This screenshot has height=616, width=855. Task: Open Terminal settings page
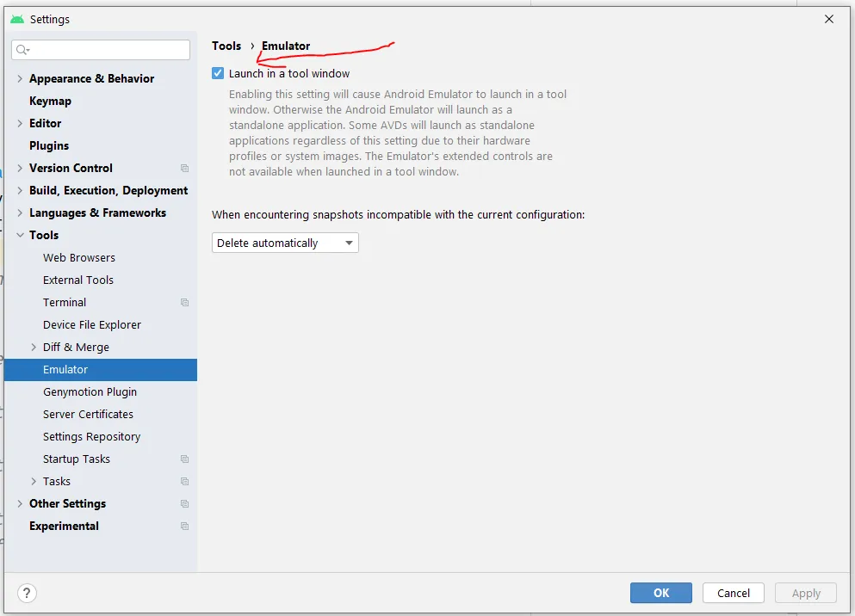point(65,302)
